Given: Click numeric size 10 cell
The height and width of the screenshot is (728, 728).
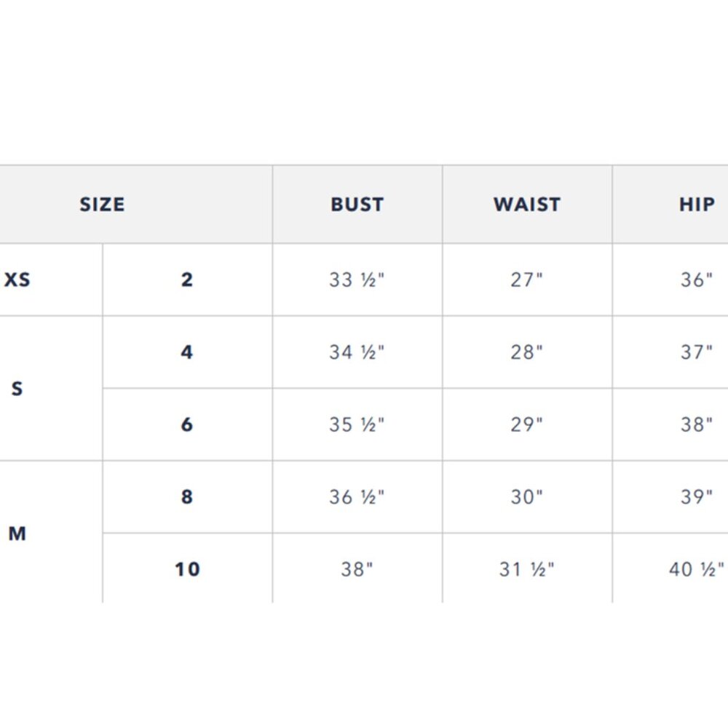Looking at the screenshot, I should (187, 569).
